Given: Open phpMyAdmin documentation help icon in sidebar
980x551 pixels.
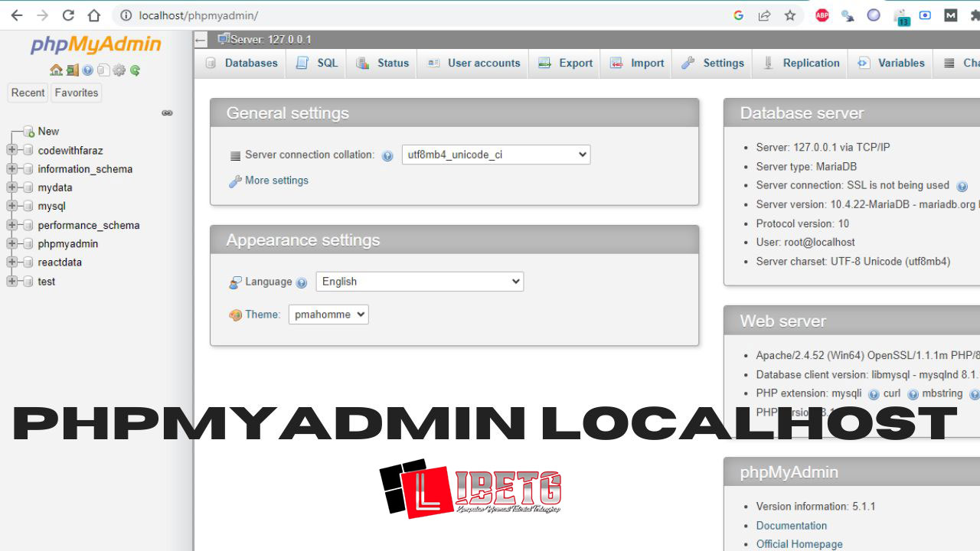Looking at the screenshot, I should pos(88,70).
